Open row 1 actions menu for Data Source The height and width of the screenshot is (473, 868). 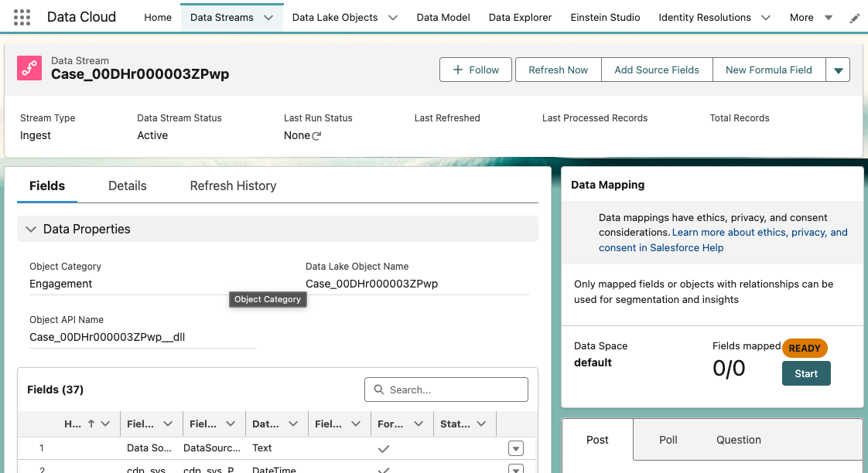[516, 448]
